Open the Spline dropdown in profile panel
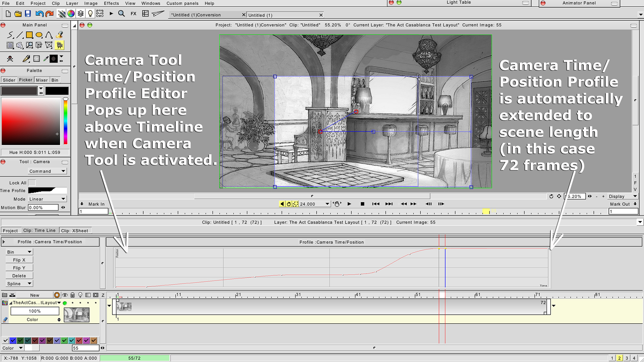This screenshot has height=362, width=644. 19,283
